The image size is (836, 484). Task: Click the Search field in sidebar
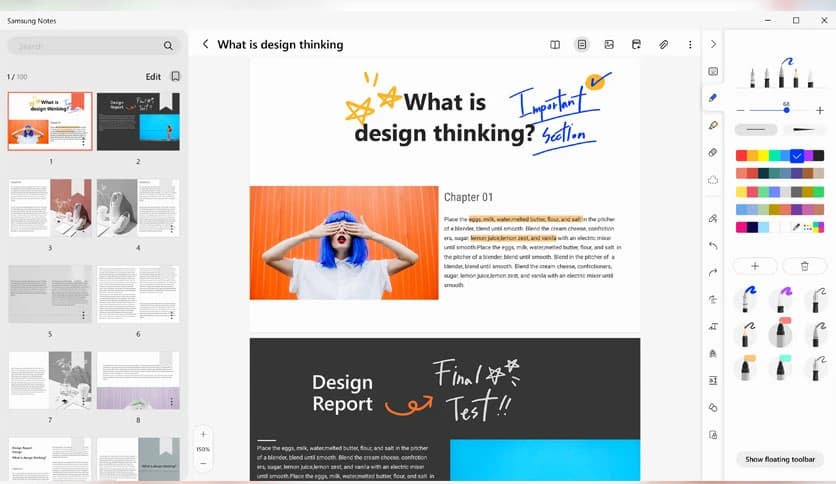[x=90, y=46]
